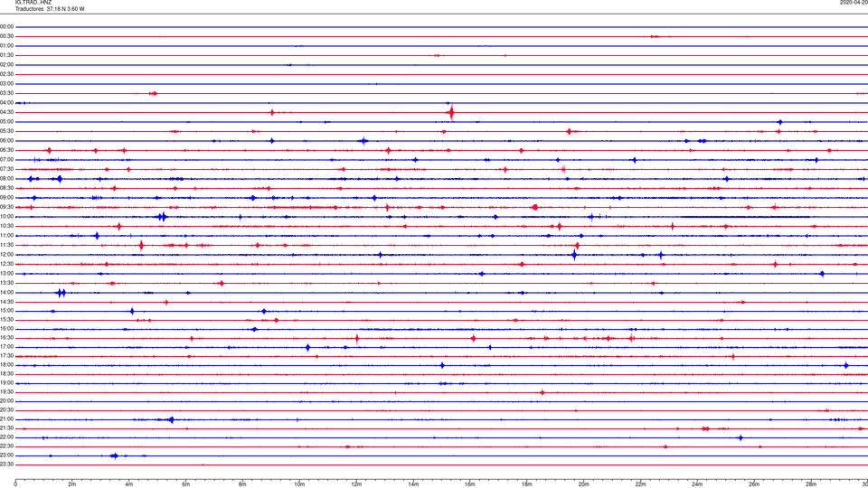Pick the 11:00 time label
This screenshot has width=868, height=488.
(7, 236)
